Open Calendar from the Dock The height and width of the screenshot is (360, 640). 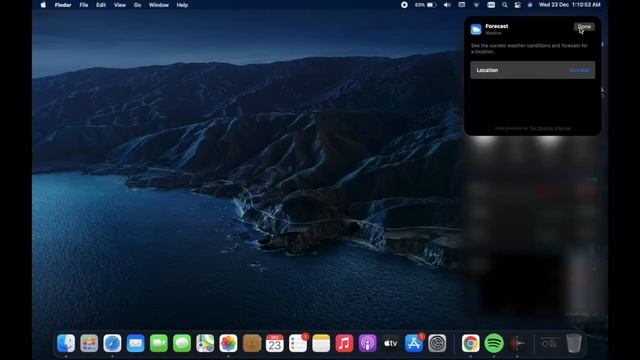click(x=275, y=343)
